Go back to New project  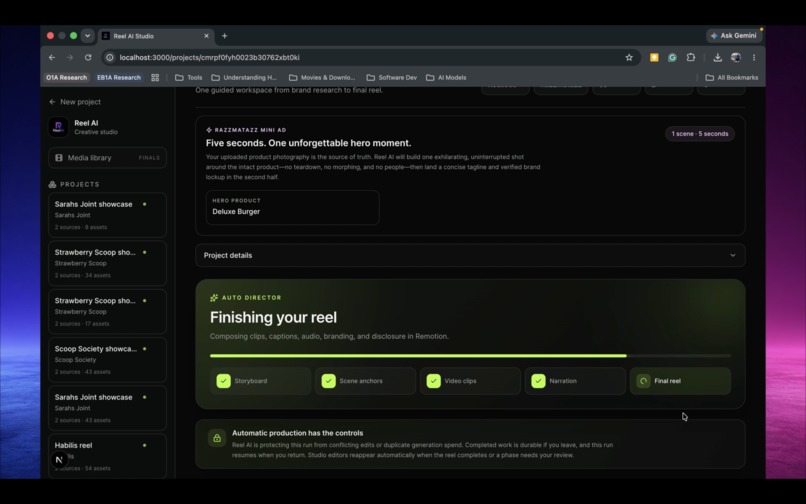pos(75,102)
